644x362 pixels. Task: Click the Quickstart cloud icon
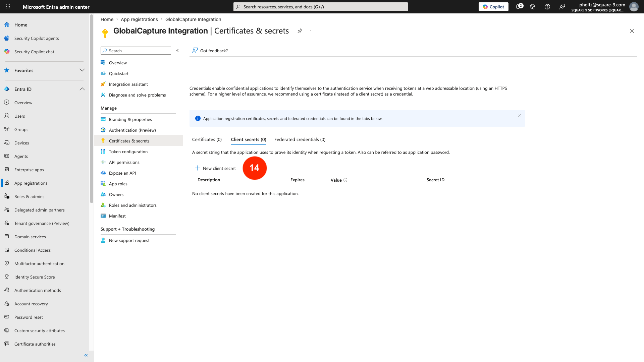point(103,73)
